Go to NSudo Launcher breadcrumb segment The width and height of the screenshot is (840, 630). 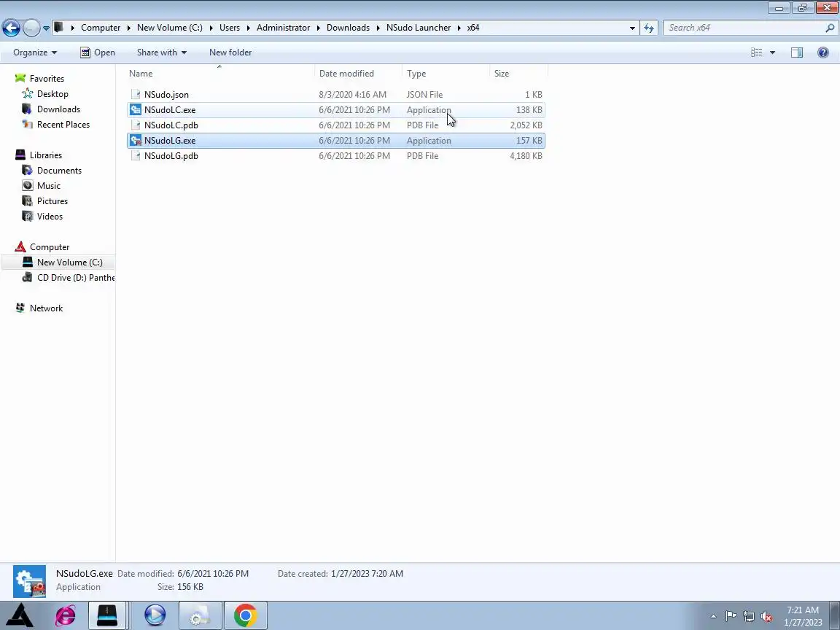419,28
